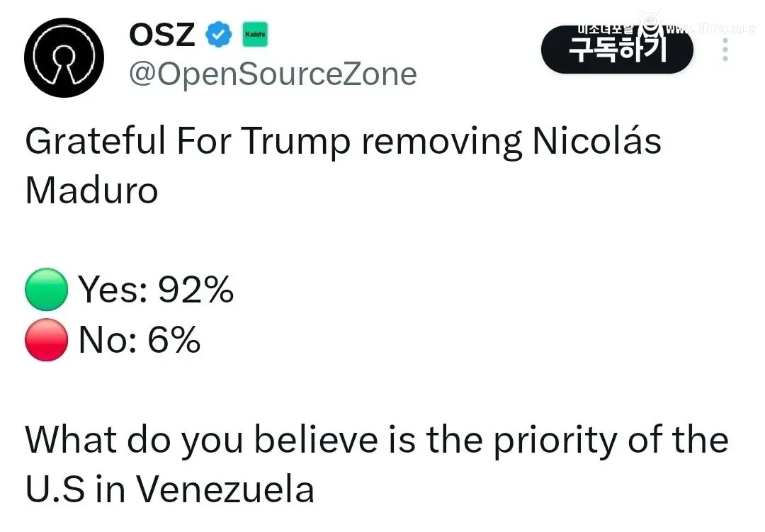The width and height of the screenshot is (765, 532).
Task: Toggle subscription with the 구독하기 button
Action: pyautogui.click(x=616, y=50)
